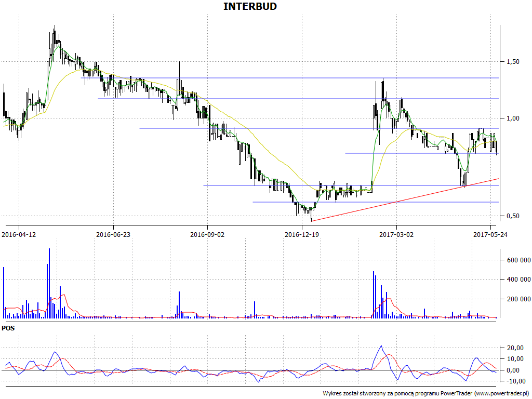Click the 200 000 volume axis label
Viewport: 532px width, 399px height.
click(518, 299)
